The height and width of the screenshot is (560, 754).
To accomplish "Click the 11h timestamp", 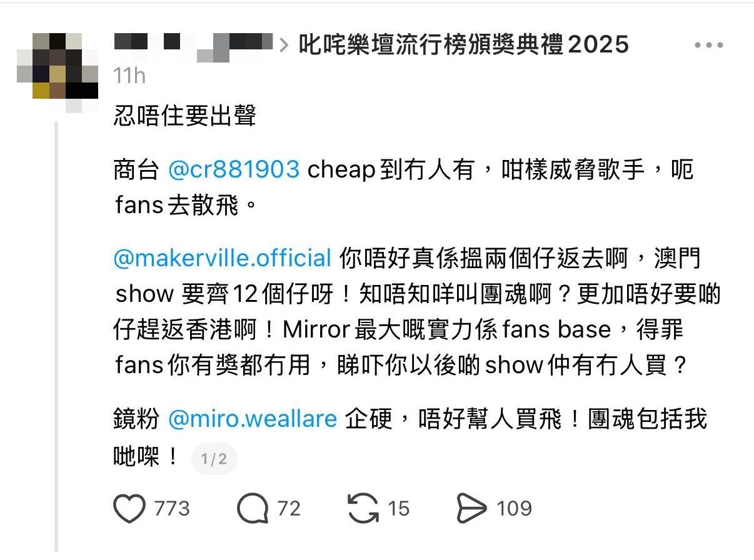I will (x=129, y=76).
